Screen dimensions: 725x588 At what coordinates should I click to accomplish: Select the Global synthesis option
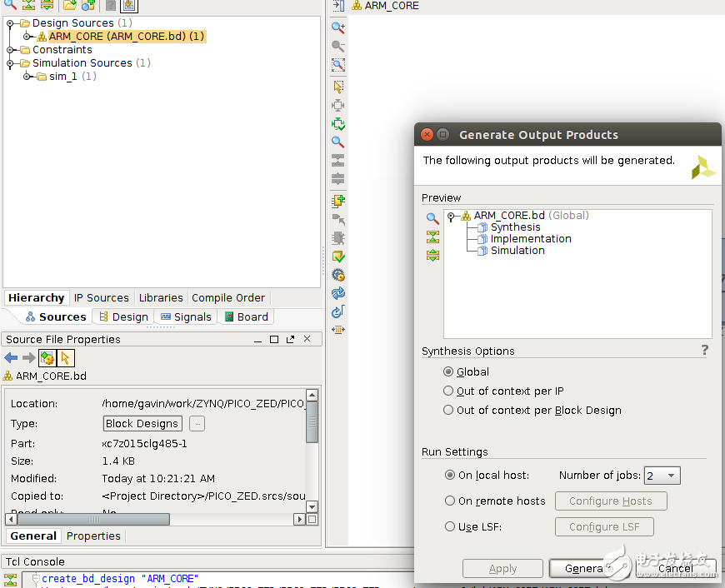(x=450, y=371)
